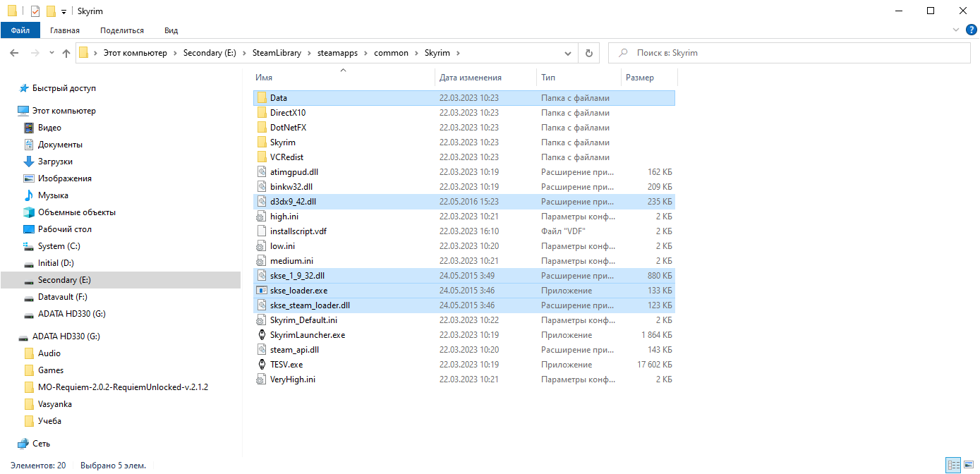Click the steam_api.dll file icon

click(261, 350)
